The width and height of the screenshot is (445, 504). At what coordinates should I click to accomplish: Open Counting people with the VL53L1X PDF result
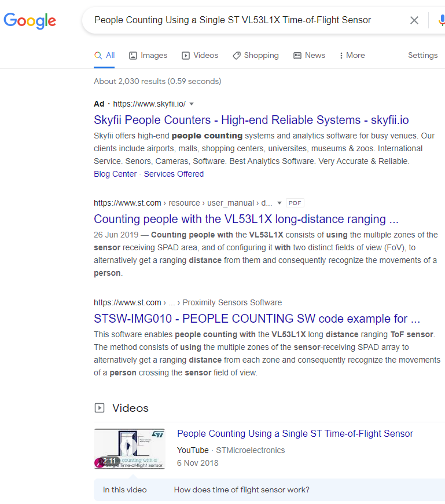pos(246,219)
